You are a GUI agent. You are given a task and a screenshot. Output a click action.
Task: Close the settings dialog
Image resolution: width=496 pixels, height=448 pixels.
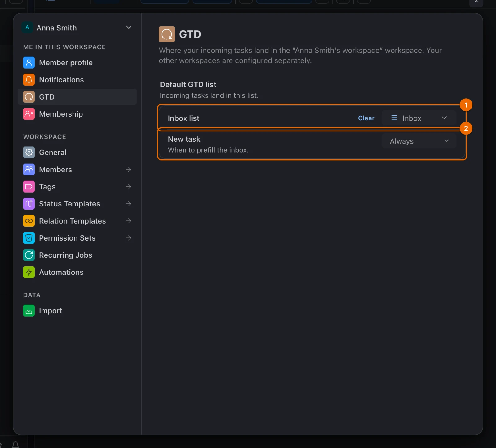click(x=476, y=2)
